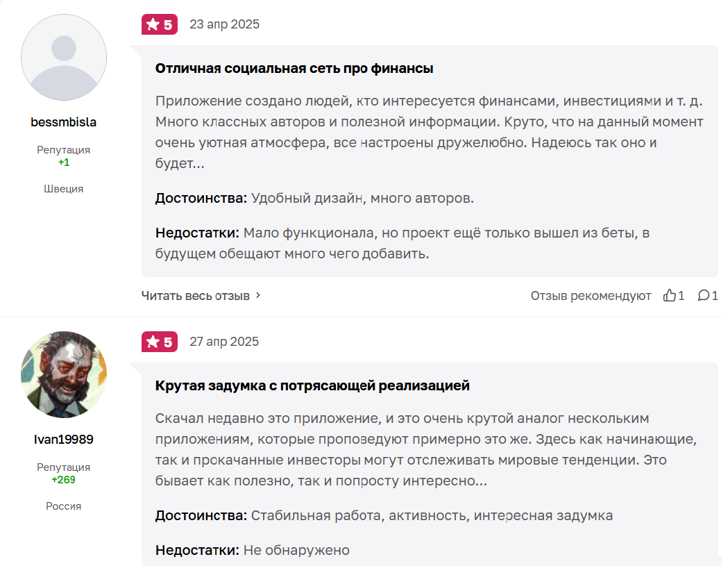
Task: Click Ivan19989's reputation value +269
Action: coord(64,479)
